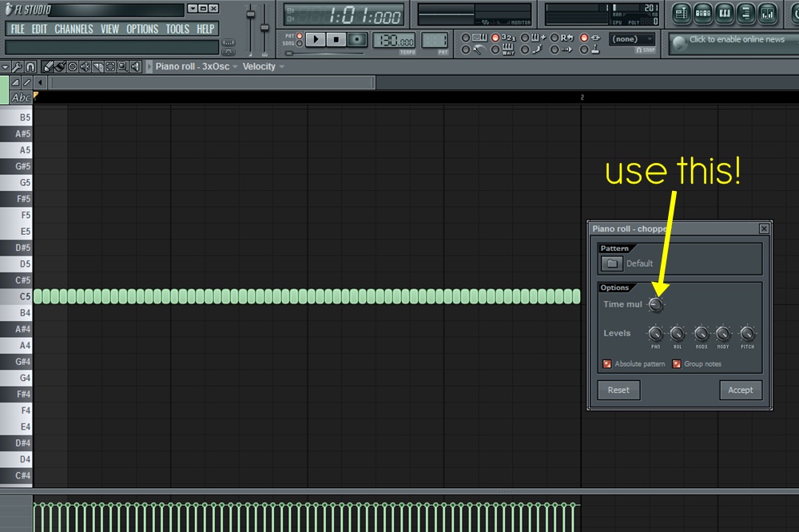Screen dimensions: 799x532
Task: Close the Piano roll chopper dialog
Action: 764,228
